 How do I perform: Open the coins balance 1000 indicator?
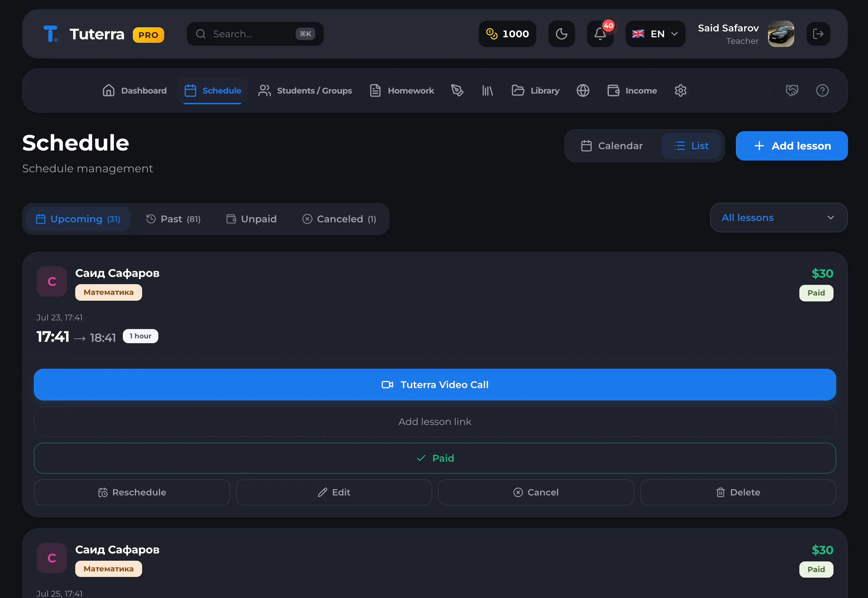507,34
